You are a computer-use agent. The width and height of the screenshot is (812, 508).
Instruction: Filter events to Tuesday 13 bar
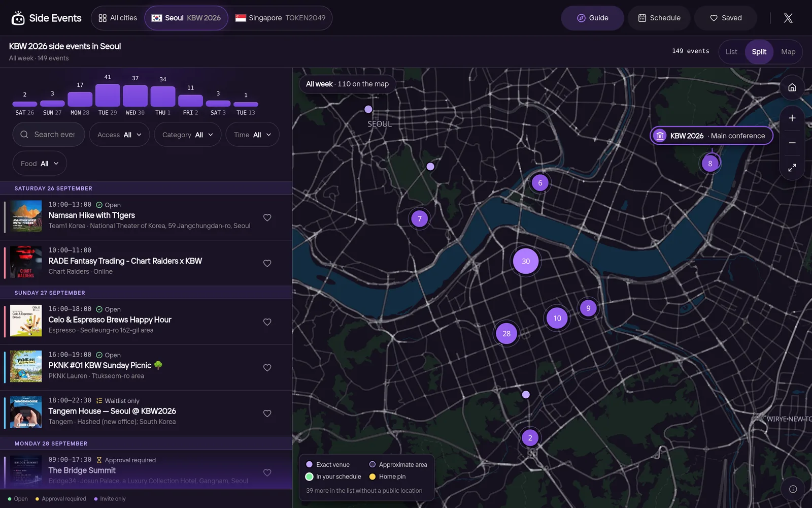[x=246, y=104]
